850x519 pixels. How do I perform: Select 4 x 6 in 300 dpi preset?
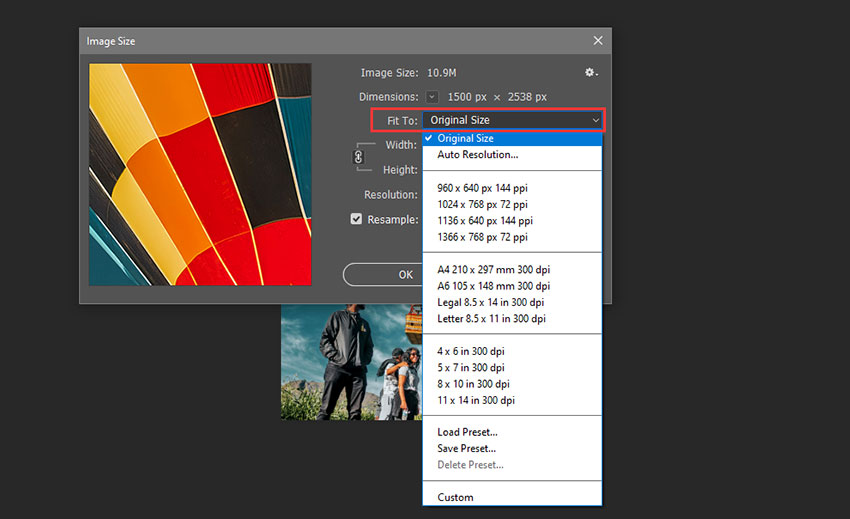512,351
